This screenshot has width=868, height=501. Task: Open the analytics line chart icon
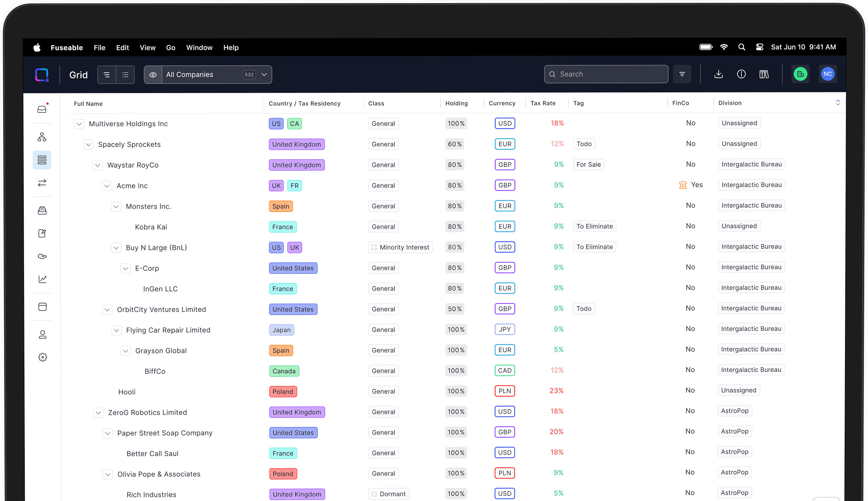pos(42,279)
